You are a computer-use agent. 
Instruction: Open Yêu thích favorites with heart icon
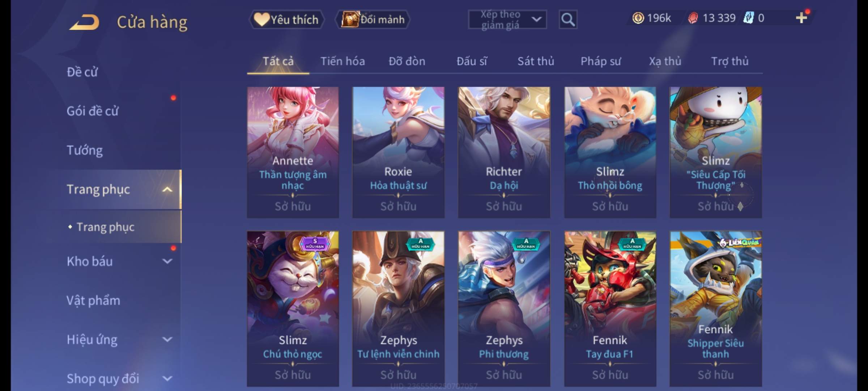click(286, 20)
